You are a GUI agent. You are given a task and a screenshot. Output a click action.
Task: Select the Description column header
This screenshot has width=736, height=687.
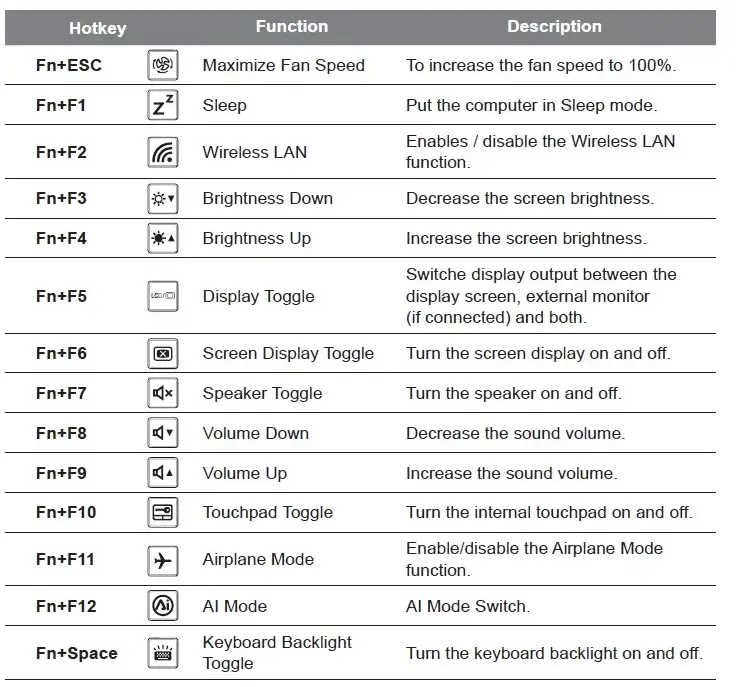tap(554, 27)
